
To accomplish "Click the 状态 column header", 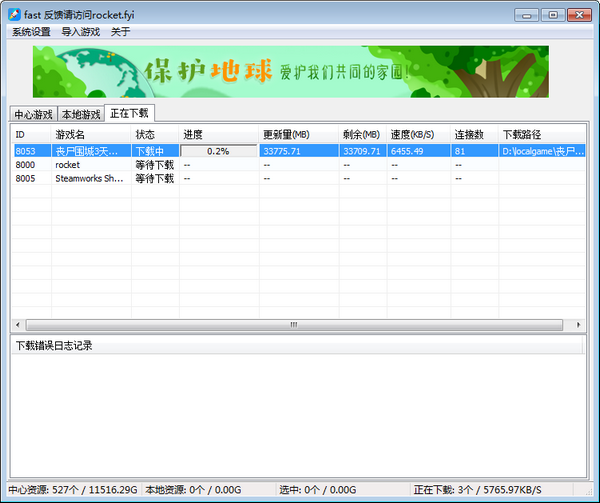I will point(154,134).
